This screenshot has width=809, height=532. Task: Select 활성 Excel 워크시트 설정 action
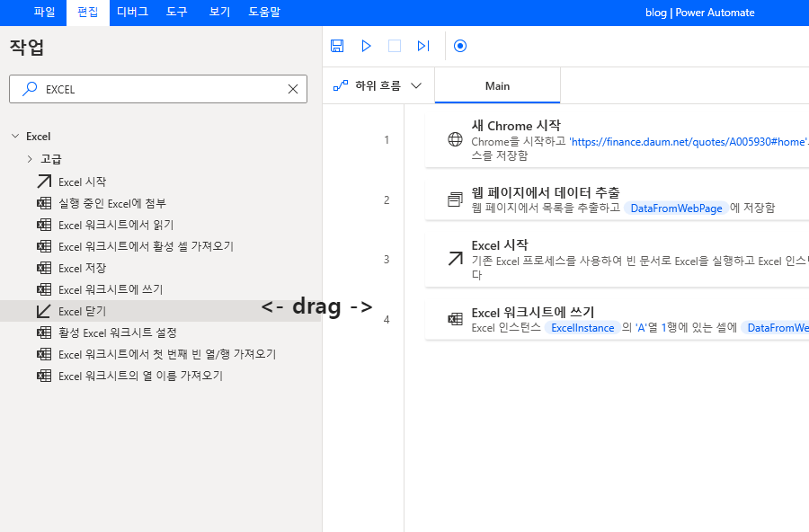tap(118, 332)
